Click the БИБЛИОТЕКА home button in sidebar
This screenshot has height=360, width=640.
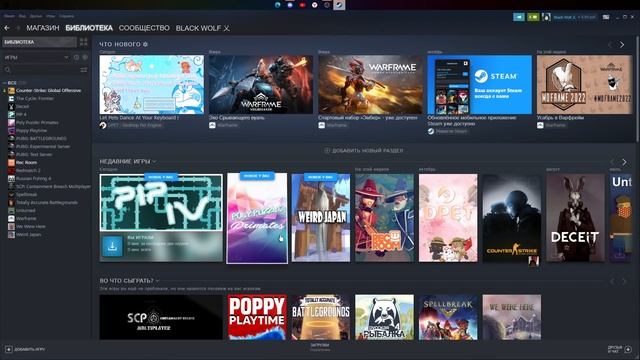pyautogui.click(x=39, y=42)
